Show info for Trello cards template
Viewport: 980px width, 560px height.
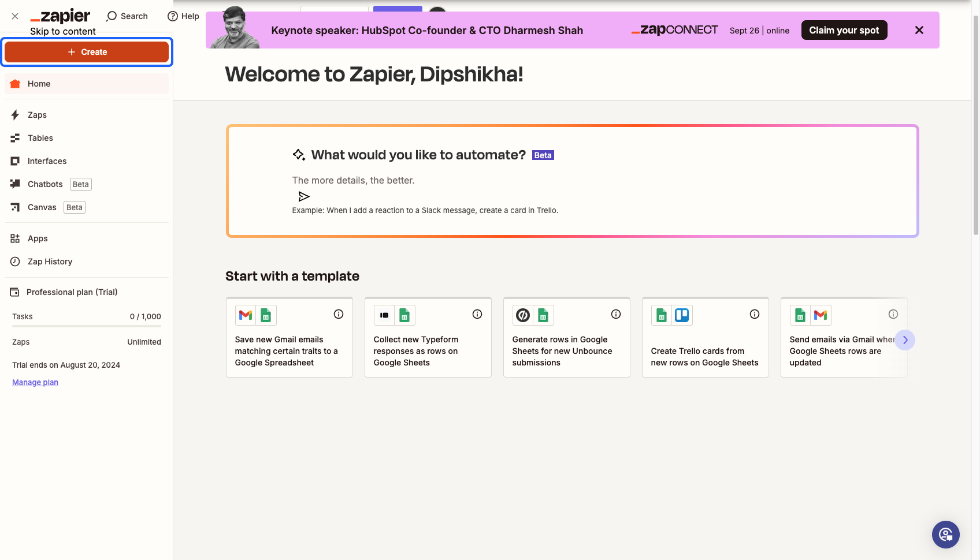(x=755, y=314)
